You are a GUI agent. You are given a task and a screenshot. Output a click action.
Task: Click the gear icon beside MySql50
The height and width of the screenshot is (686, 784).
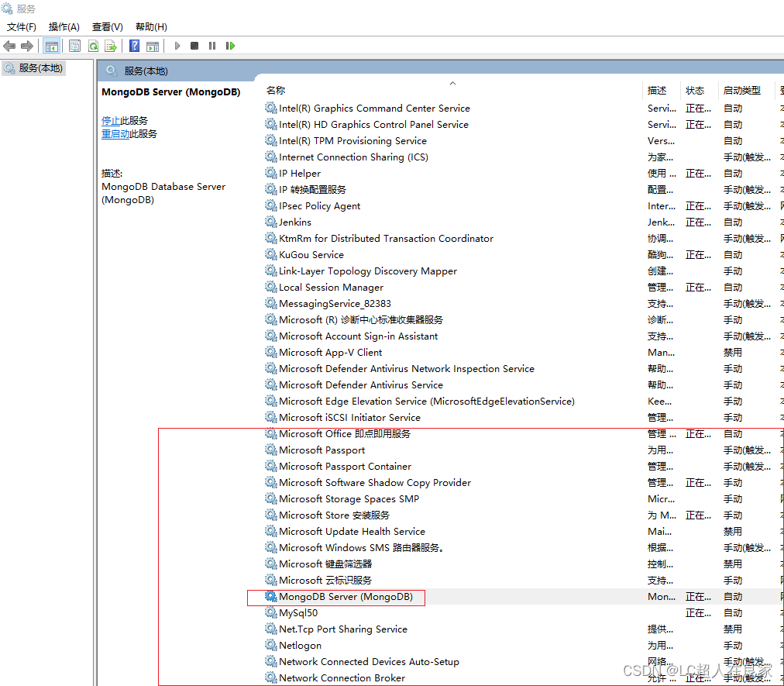271,612
